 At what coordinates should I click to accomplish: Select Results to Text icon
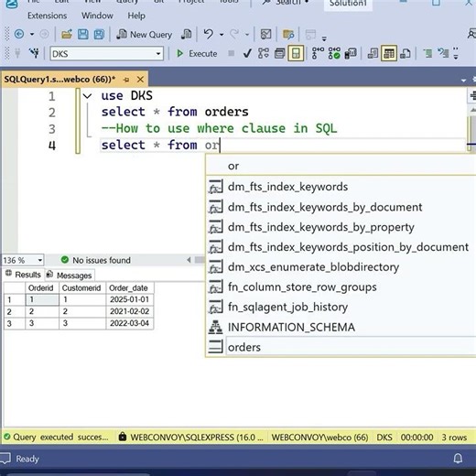pyautogui.click(x=373, y=54)
